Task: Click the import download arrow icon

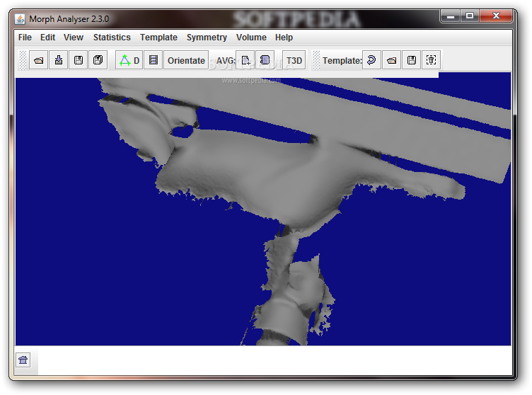Action: click(x=58, y=60)
